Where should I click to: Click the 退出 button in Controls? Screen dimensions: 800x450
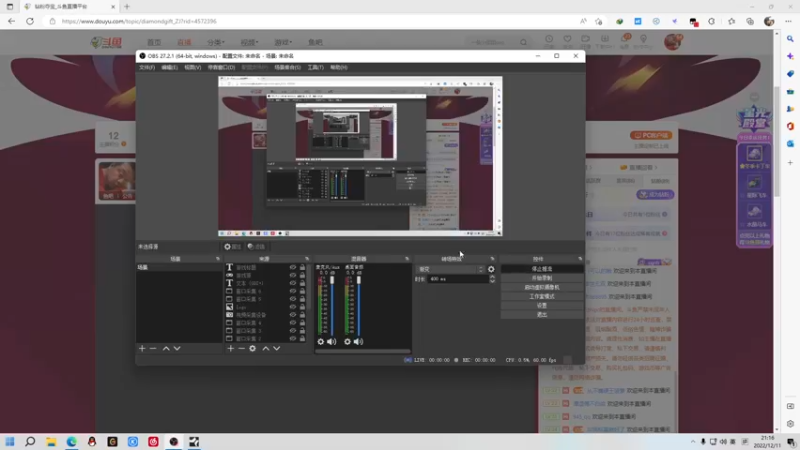[x=542, y=315]
